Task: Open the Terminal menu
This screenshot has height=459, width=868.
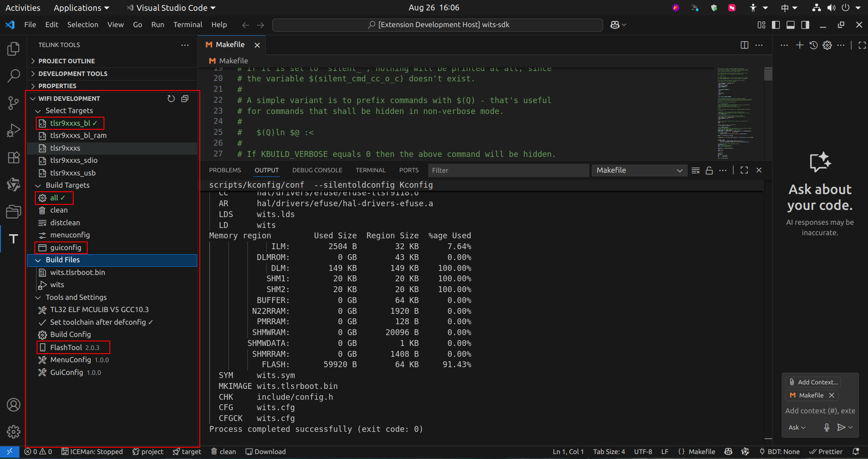Action: [x=188, y=24]
